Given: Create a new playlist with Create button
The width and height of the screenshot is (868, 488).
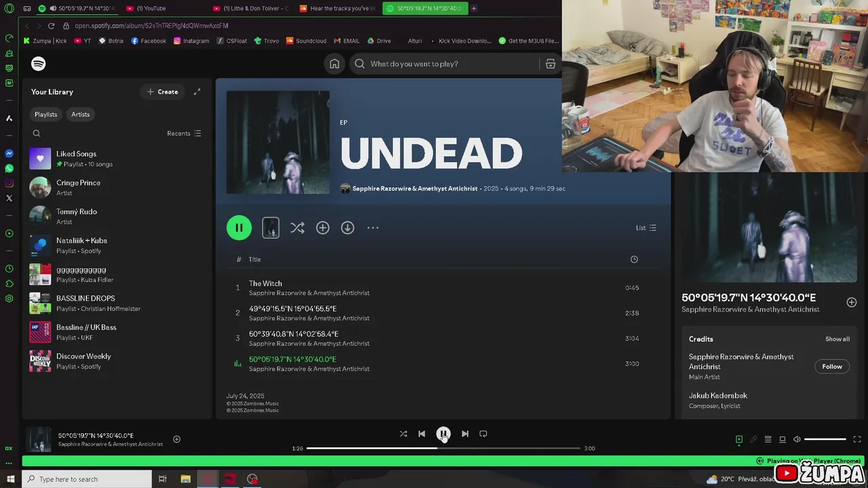Looking at the screenshot, I should click(162, 92).
